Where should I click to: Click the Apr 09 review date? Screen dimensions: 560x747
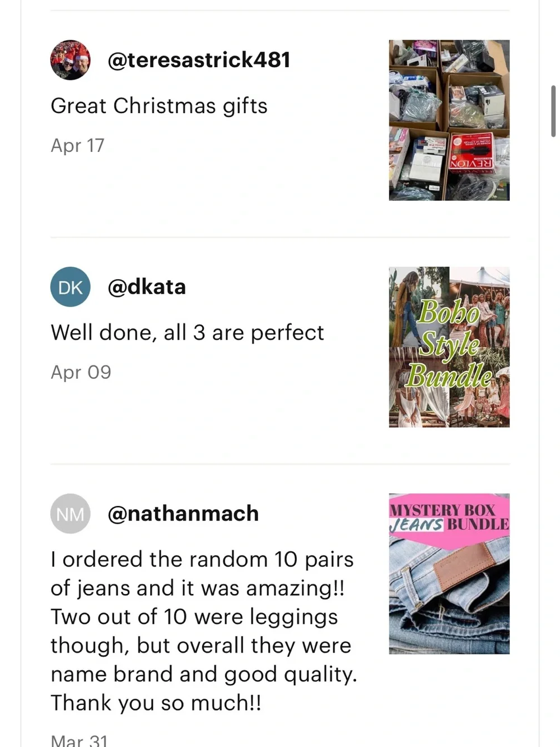coord(81,372)
